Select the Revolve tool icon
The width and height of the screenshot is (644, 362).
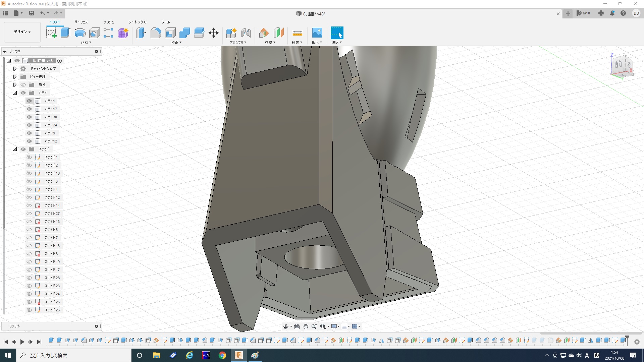80,33
